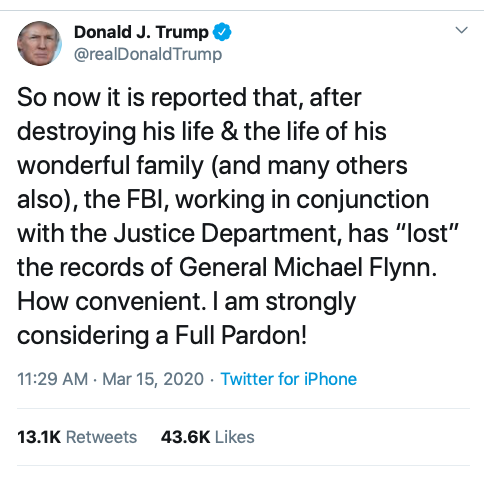Image resolution: width=484 pixels, height=479 pixels.
Task: Click tweet text "So now it is reported"
Action: 132,98
